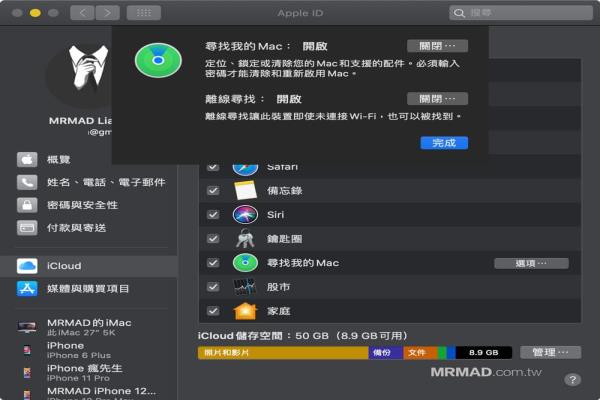The image size is (600, 400).
Task: Click the Home (家庭) house icon
Action: (x=245, y=311)
